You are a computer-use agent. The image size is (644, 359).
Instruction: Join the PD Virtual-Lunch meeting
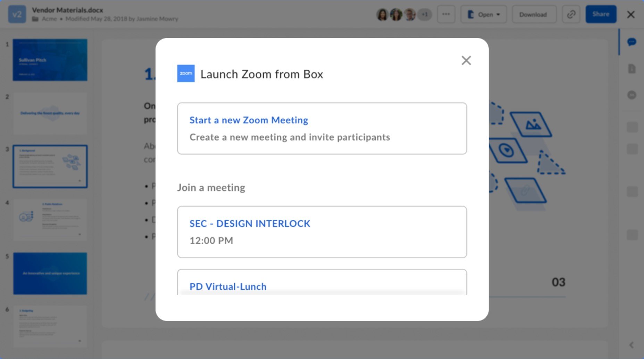322,282
